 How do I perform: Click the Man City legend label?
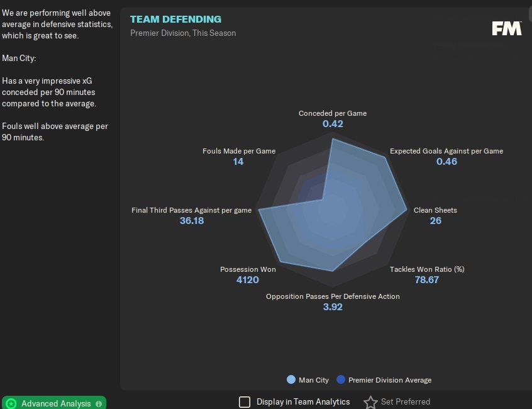point(314,380)
